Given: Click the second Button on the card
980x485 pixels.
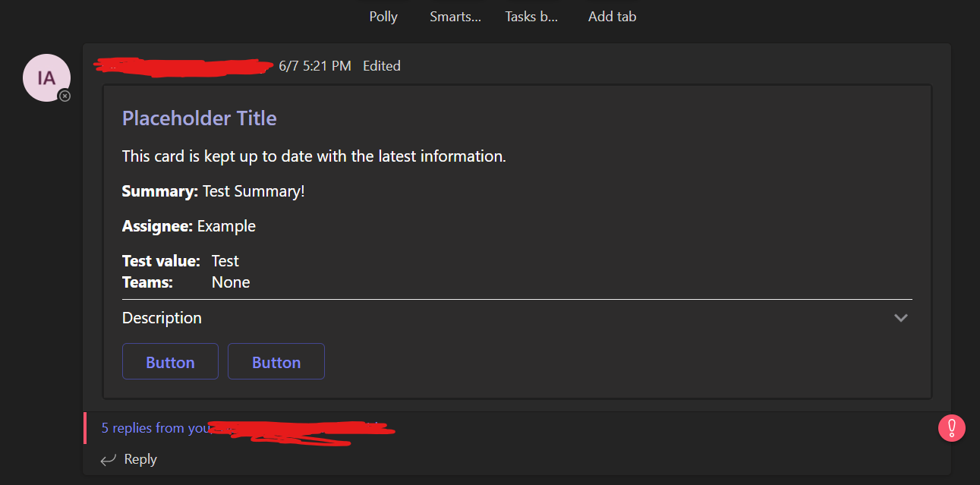Looking at the screenshot, I should (276, 361).
